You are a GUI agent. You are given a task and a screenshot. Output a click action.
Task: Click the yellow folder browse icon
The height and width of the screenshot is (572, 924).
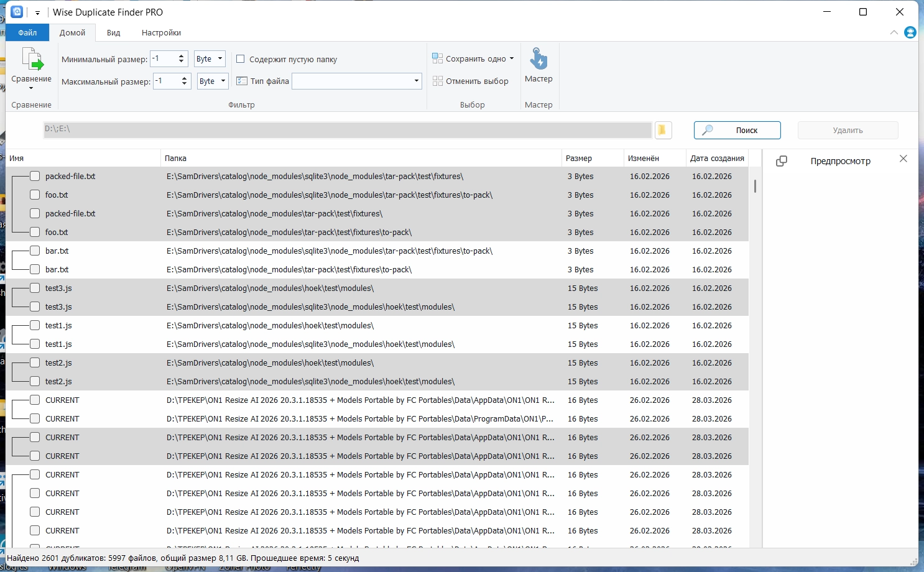pyautogui.click(x=662, y=130)
